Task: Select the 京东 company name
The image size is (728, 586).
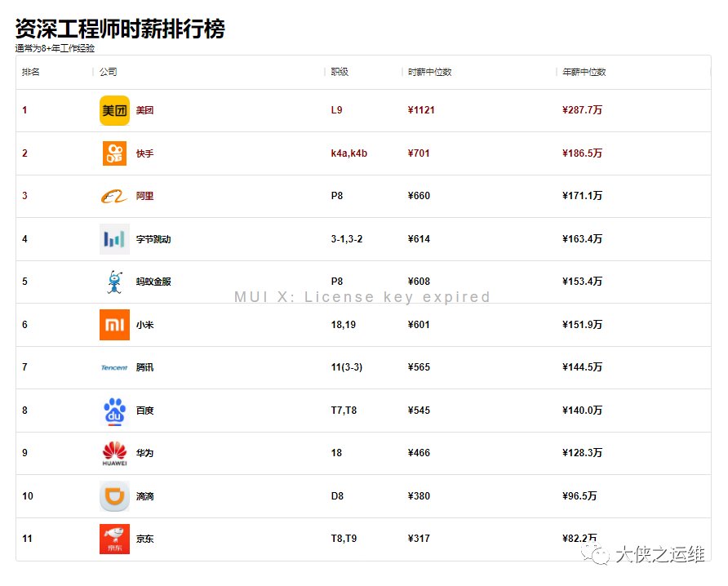Action: pos(144,539)
